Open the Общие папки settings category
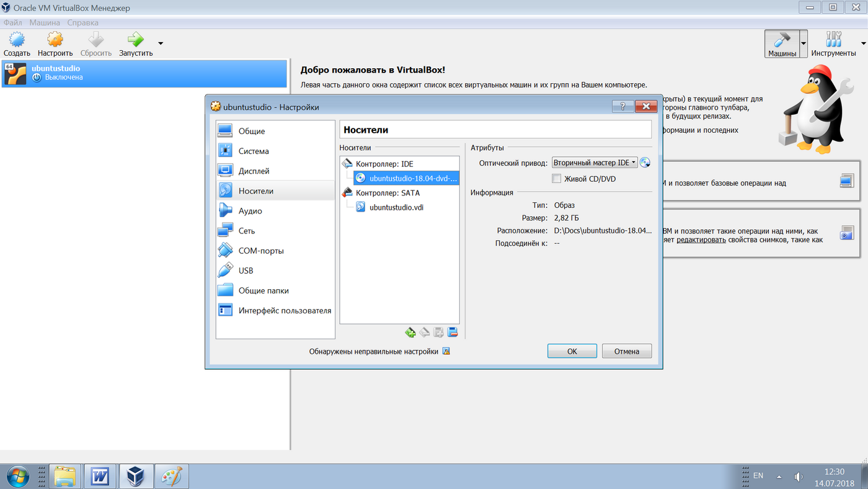The height and width of the screenshot is (489, 868). [x=275, y=290]
